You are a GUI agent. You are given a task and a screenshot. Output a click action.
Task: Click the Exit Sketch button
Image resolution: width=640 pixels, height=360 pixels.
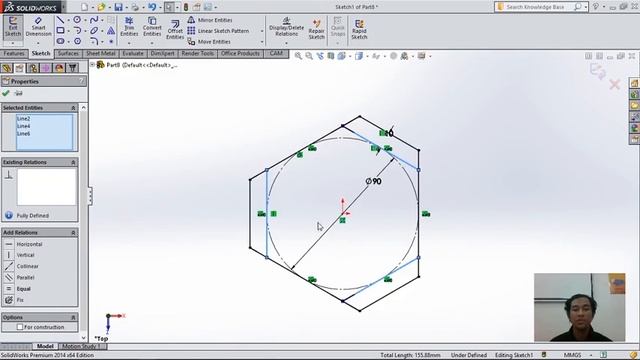pyautogui.click(x=13, y=27)
